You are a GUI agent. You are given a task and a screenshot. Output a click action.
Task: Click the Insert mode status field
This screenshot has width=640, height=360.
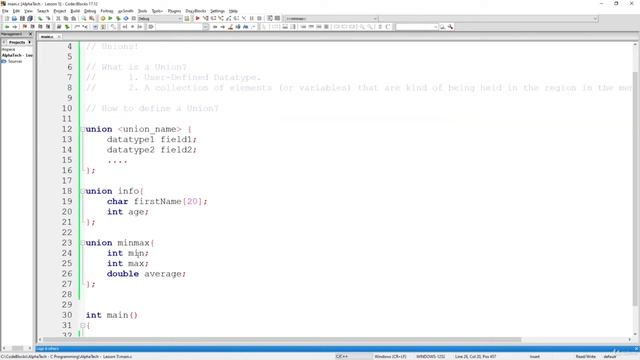tap(535, 357)
